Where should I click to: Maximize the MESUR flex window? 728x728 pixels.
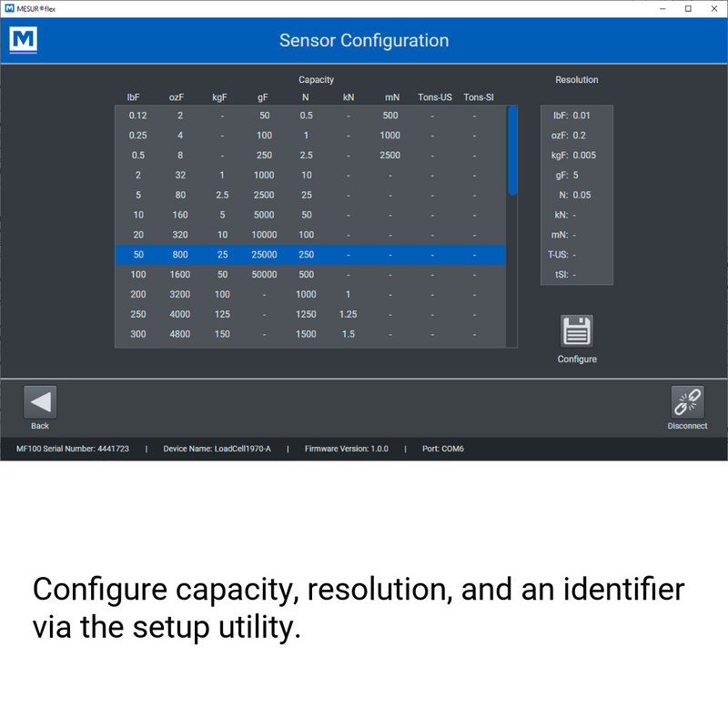click(x=687, y=8)
